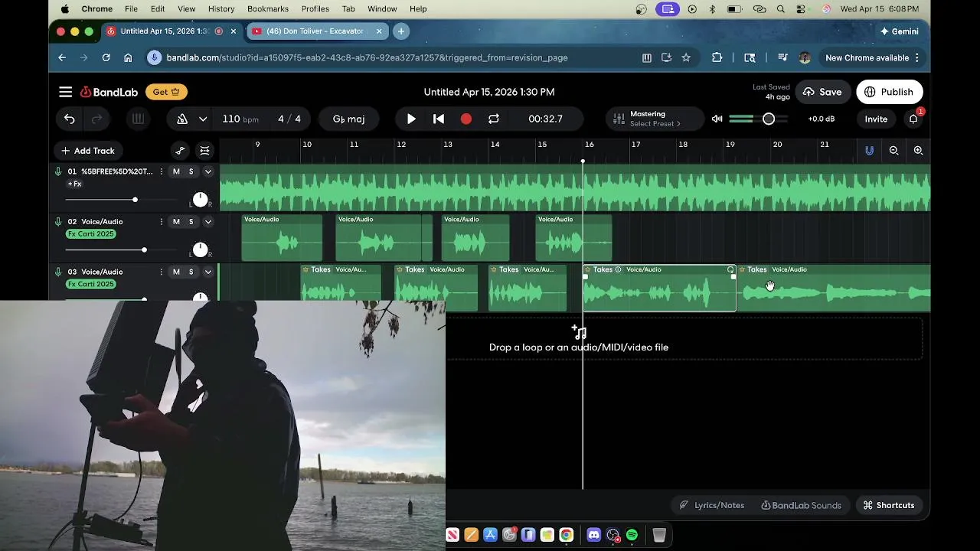
Task: Redo the last undone action
Action: point(97,119)
